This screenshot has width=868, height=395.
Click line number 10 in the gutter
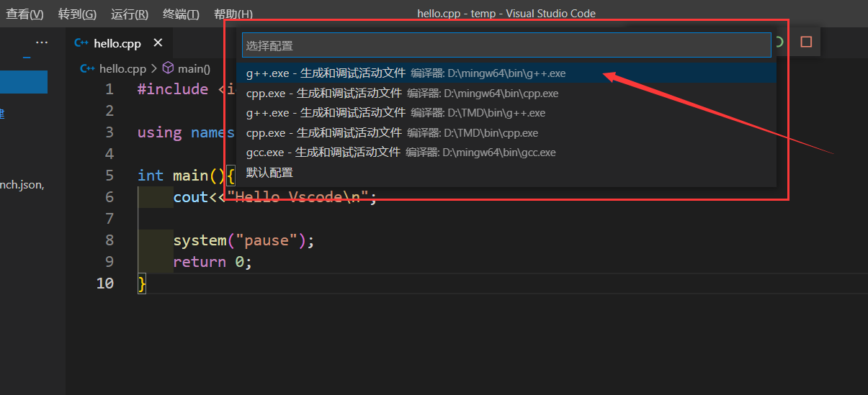(x=105, y=283)
